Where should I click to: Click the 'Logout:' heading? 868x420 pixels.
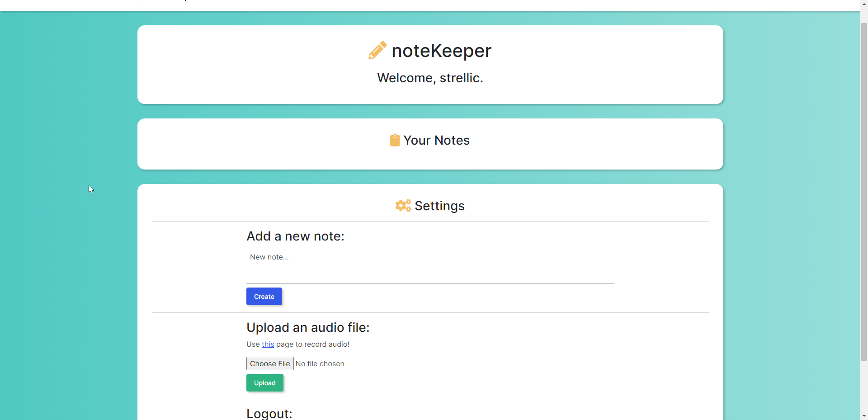269,414
